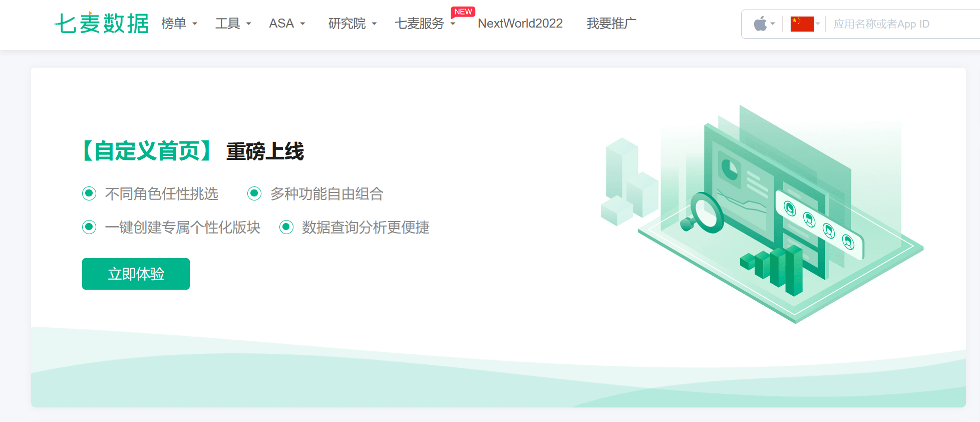The width and height of the screenshot is (980, 422).
Task: Click the red NEW badge
Action: (x=463, y=12)
